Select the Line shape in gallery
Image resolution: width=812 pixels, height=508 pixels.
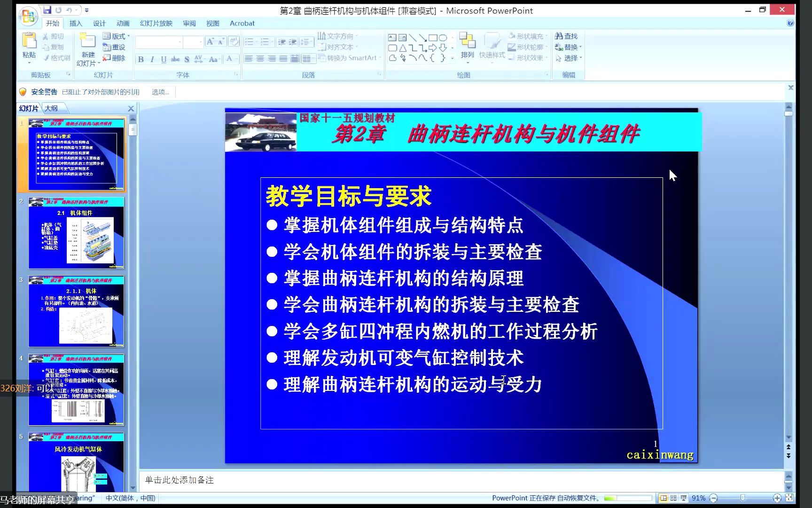pyautogui.click(x=413, y=38)
